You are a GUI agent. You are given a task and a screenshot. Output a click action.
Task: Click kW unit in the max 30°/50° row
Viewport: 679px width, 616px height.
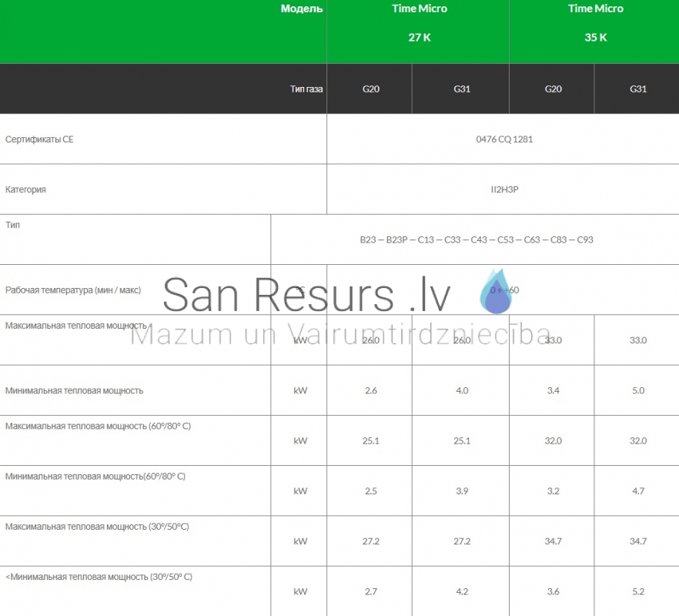(x=300, y=541)
